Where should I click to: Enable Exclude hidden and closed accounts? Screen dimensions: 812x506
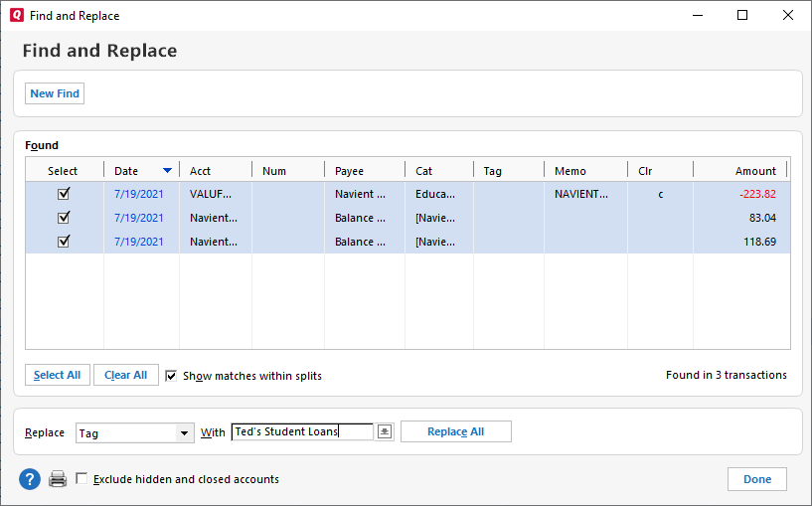coord(81,479)
